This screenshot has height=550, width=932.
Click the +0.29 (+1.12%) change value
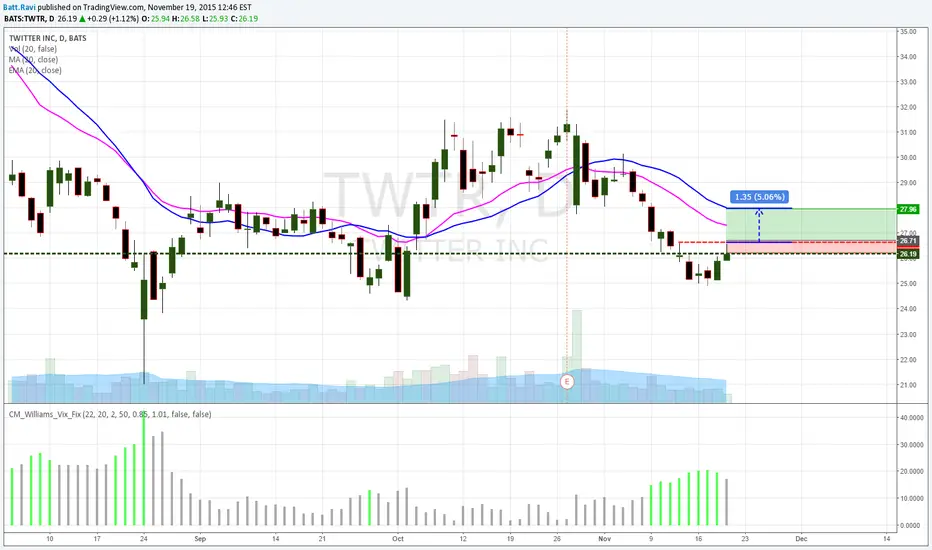pyautogui.click(x=112, y=18)
